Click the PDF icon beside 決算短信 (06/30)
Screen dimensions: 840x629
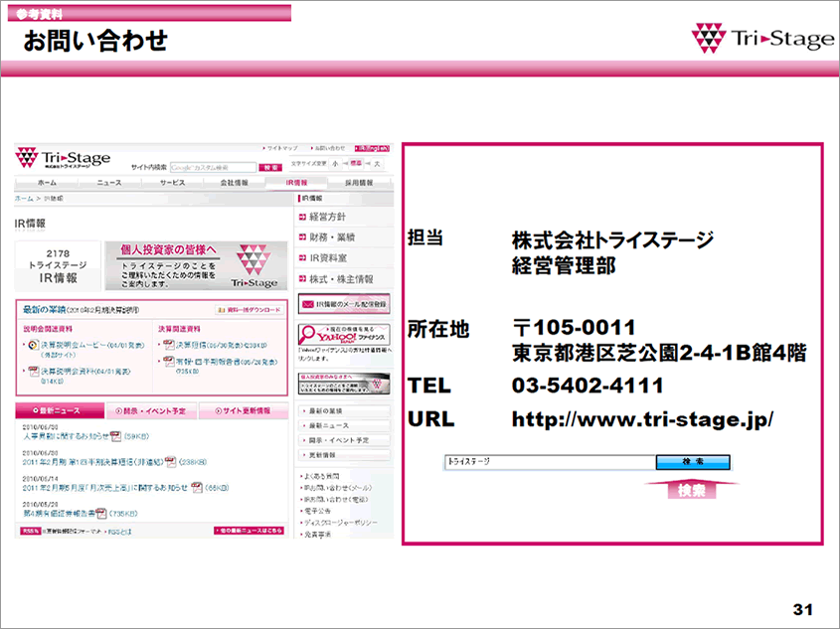tap(169, 345)
